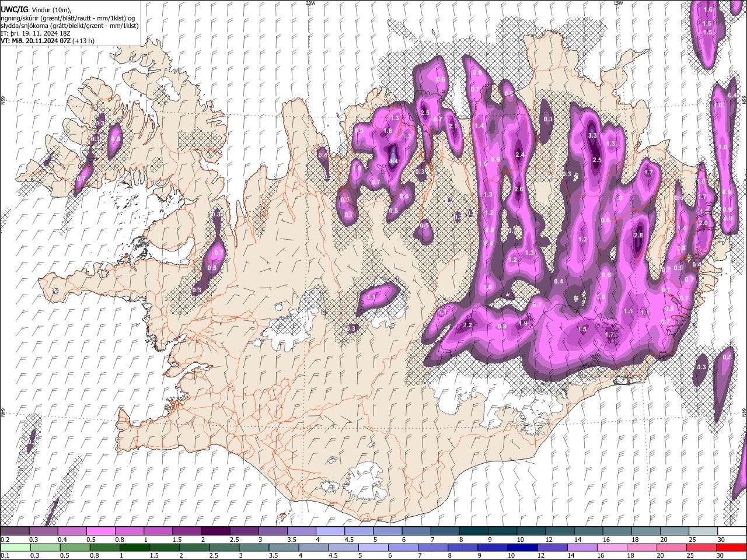
Task: Select the 3.3 precipitation value on the map
Action: [592, 135]
